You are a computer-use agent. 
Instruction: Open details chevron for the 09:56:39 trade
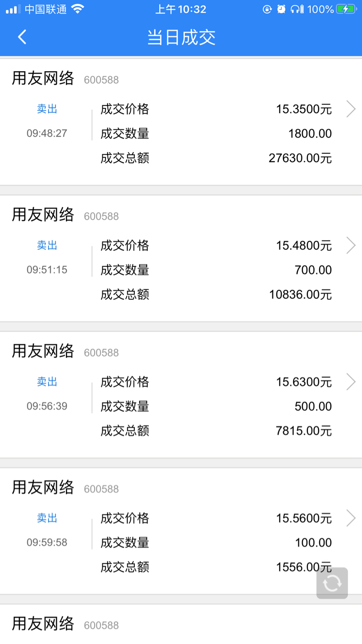coord(351,381)
